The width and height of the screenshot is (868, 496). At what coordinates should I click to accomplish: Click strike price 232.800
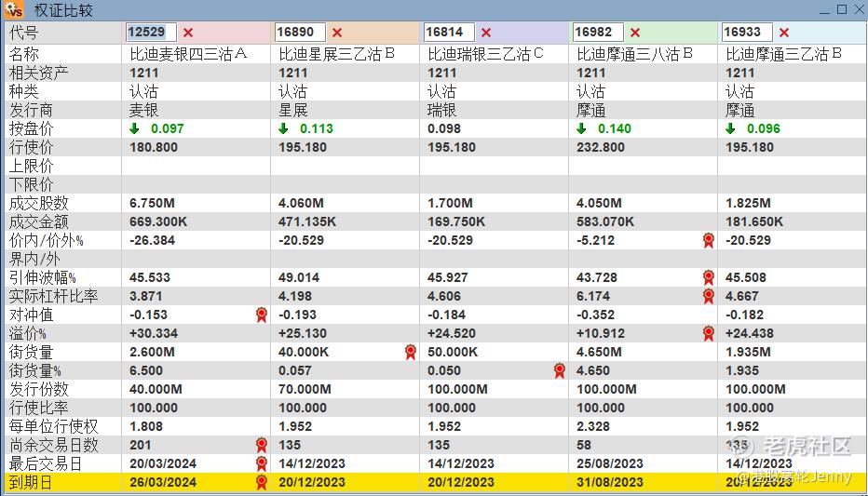point(600,147)
